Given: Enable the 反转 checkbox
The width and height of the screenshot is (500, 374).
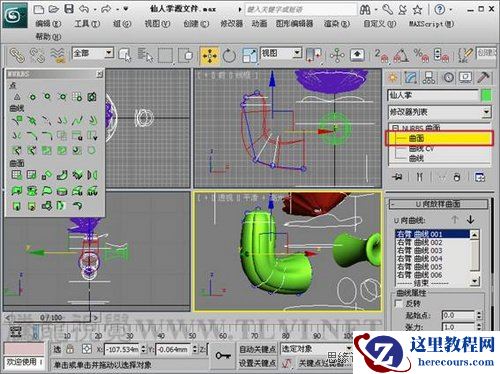Looking at the screenshot, I should pyautogui.click(x=399, y=304).
